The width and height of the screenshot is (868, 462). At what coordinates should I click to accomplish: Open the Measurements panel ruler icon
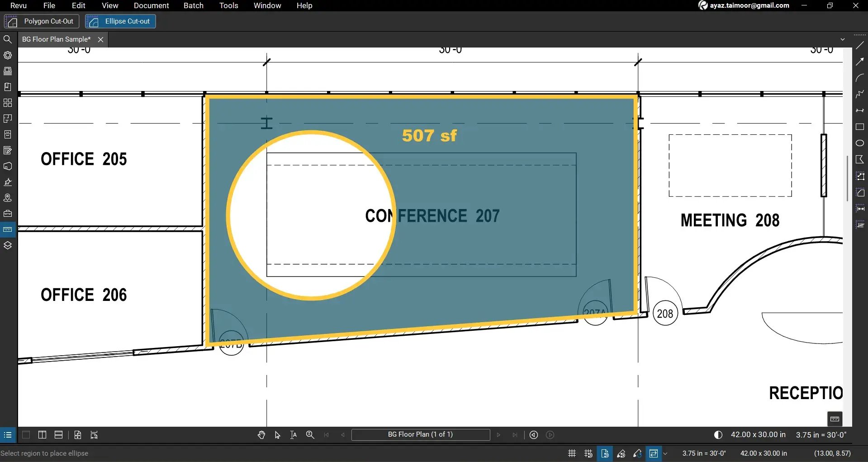(8, 229)
